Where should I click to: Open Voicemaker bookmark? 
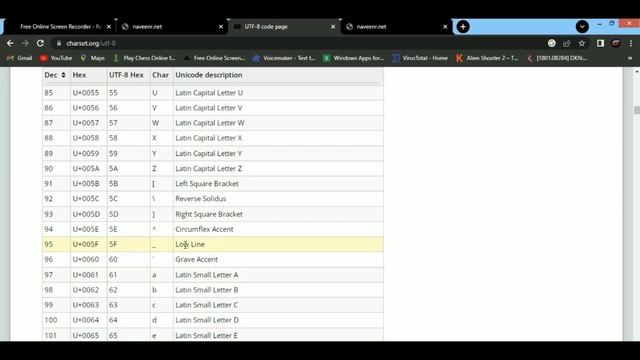pos(284,58)
